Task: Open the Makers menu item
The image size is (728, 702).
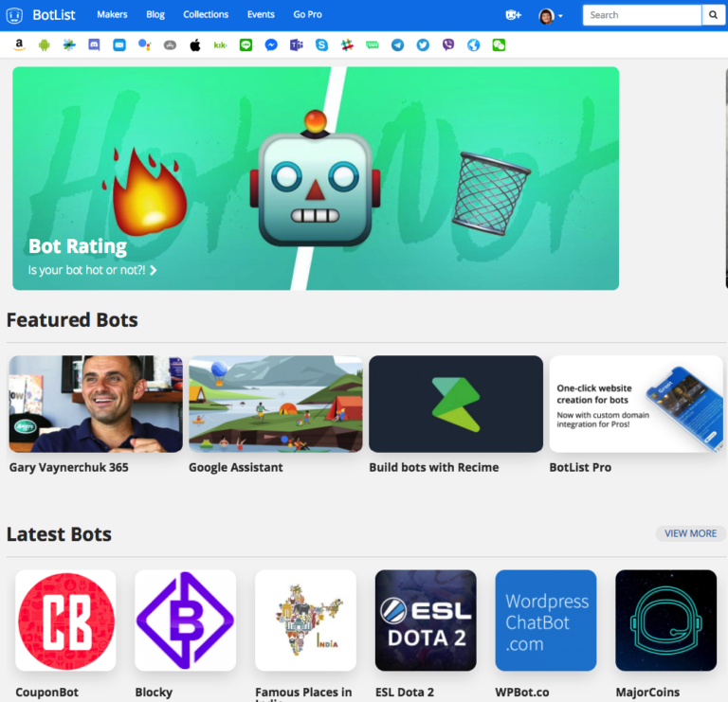Action: (x=112, y=14)
